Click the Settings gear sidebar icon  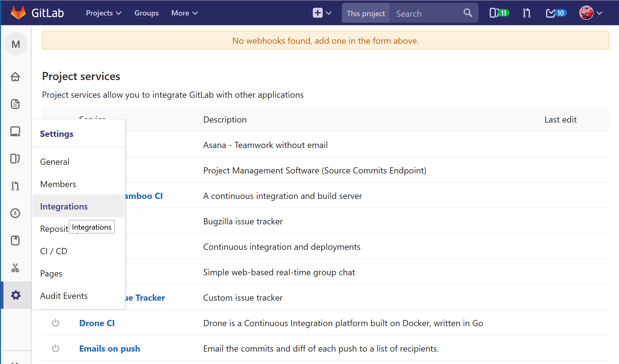pos(16,295)
